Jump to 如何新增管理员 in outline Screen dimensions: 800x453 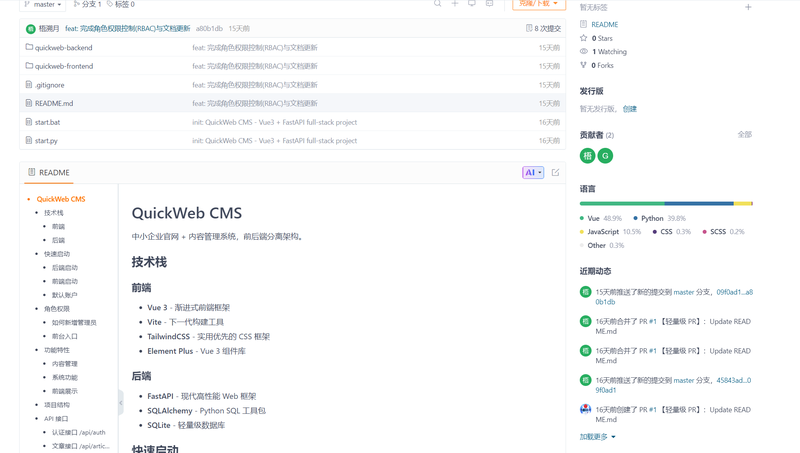pos(74,322)
